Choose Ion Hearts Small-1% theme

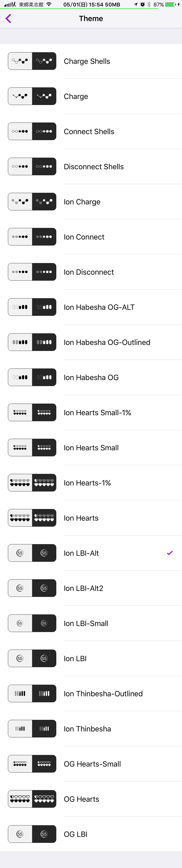click(97, 412)
